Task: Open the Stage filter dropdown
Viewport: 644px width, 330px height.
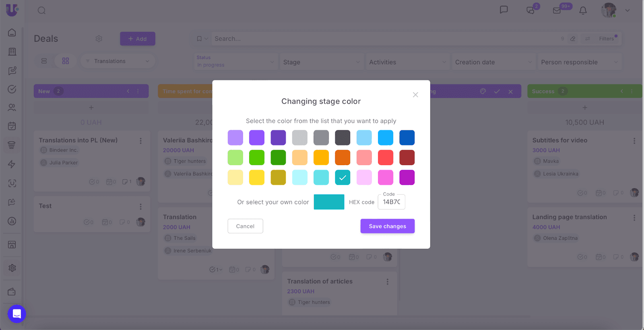Action: [321, 62]
